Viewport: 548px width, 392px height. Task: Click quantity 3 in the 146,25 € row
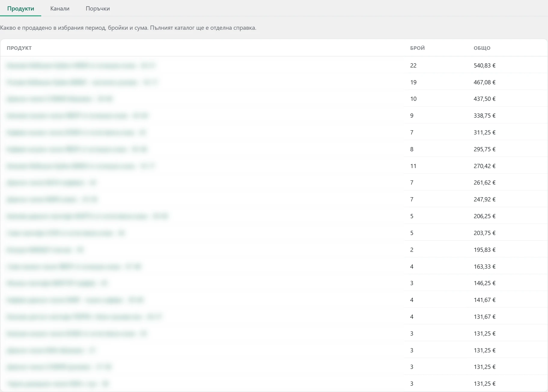coord(412,283)
